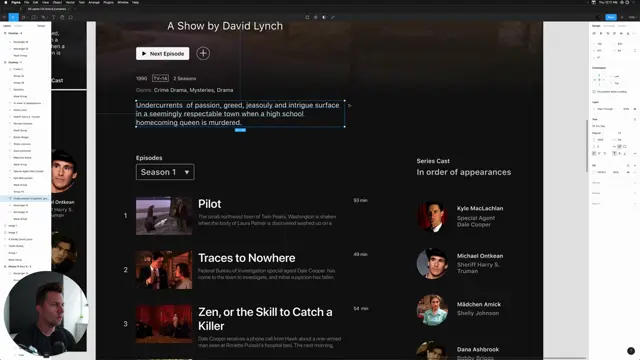Click the Pilot episode thumbnail

164,216
